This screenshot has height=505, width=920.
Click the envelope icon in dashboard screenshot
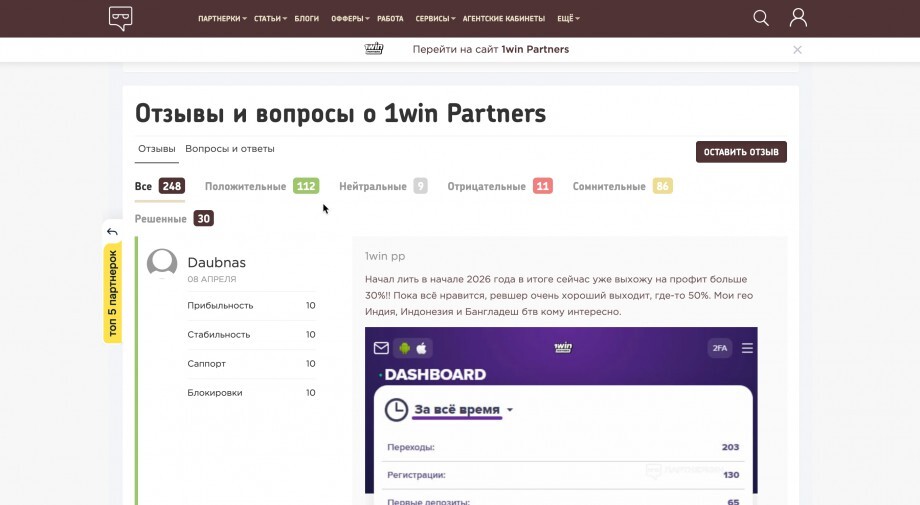pos(381,348)
